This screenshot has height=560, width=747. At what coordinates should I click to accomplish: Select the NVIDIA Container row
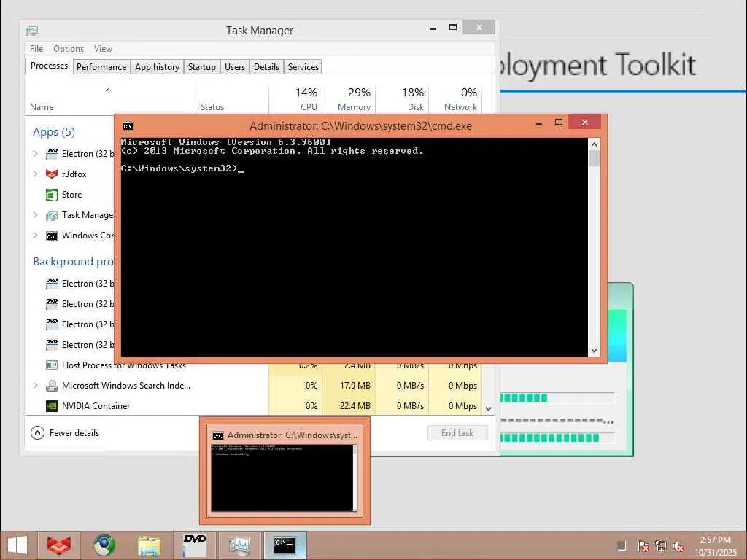click(x=253, y=406)
